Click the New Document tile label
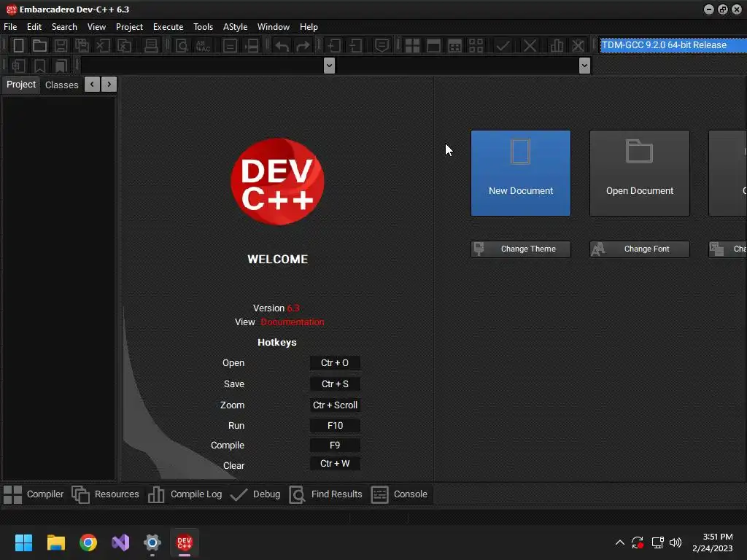The image size is (747, 560). click(520, 190)
